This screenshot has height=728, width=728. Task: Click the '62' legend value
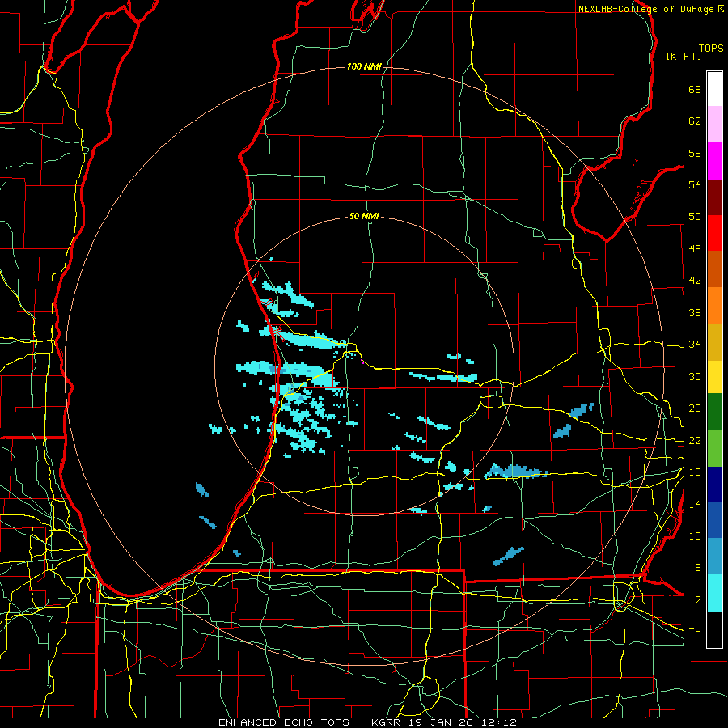[x=695, y=121]
